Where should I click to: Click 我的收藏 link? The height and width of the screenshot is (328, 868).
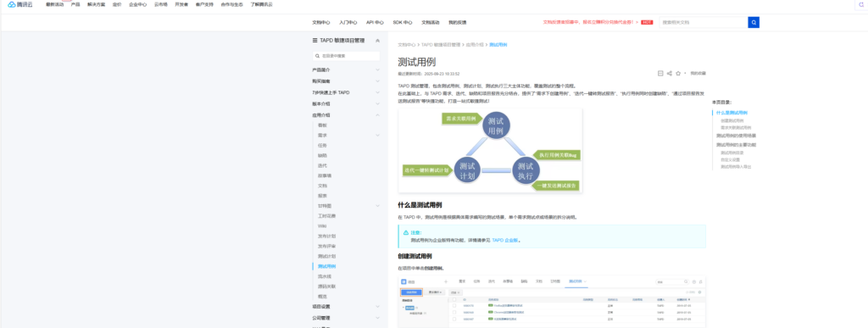[698, 73]
